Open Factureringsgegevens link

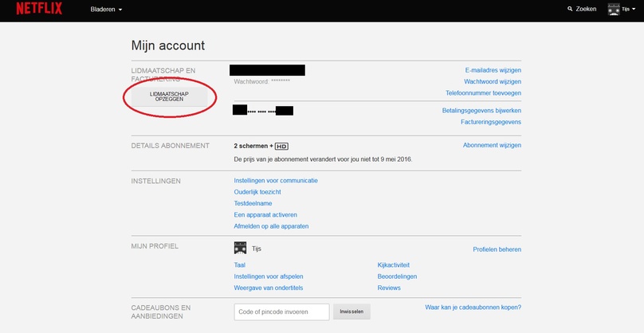point(491,122)
